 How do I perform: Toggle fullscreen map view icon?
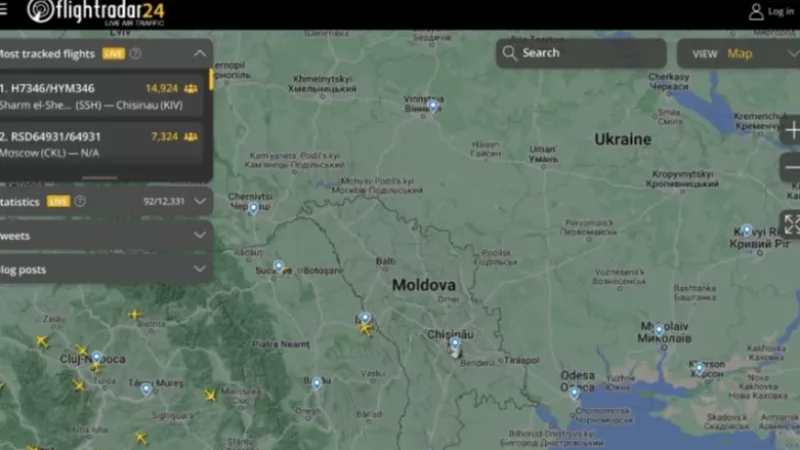[x=791, y=224]
